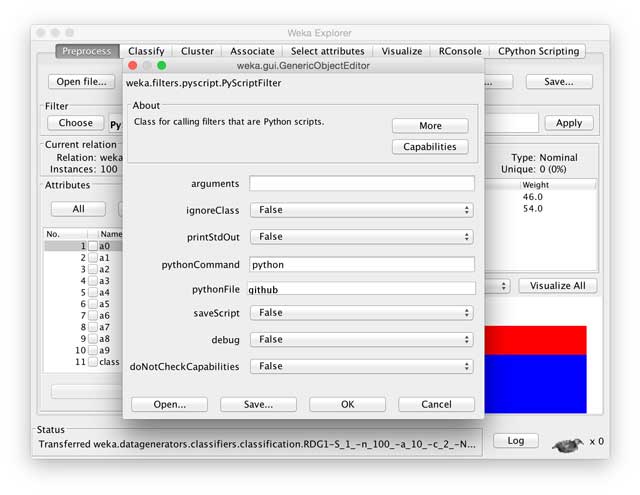
Task: Click the 46.0 weight value
Action: 533,197
